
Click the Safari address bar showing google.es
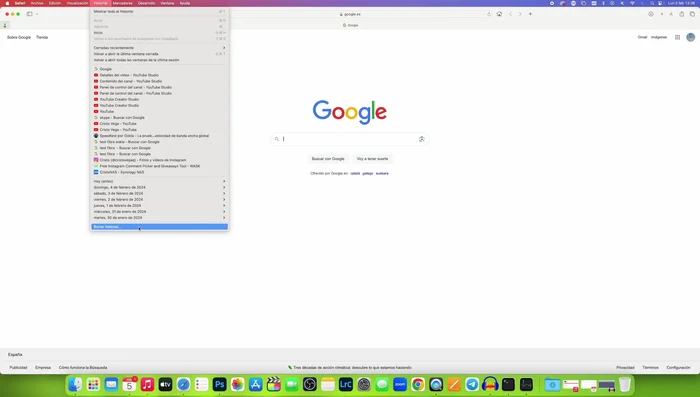[350, 14]
